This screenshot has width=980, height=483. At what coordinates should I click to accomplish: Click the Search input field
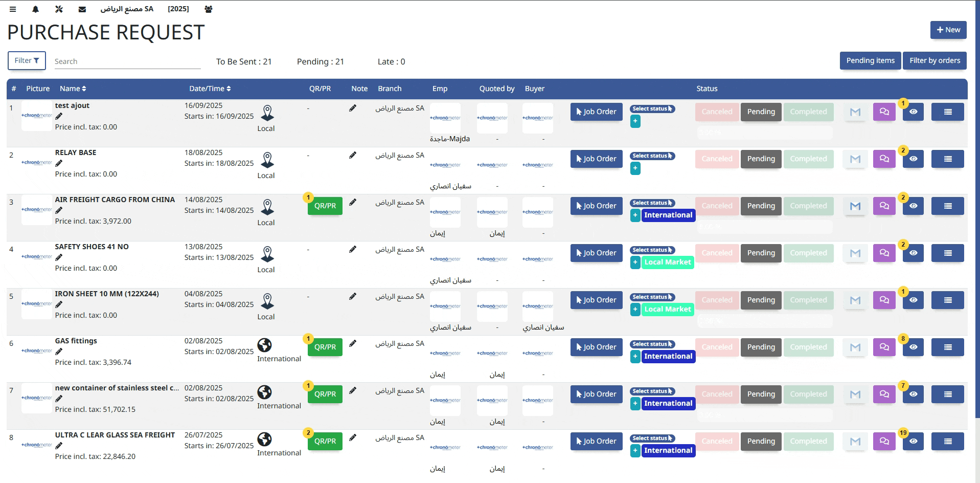[127, 61]
